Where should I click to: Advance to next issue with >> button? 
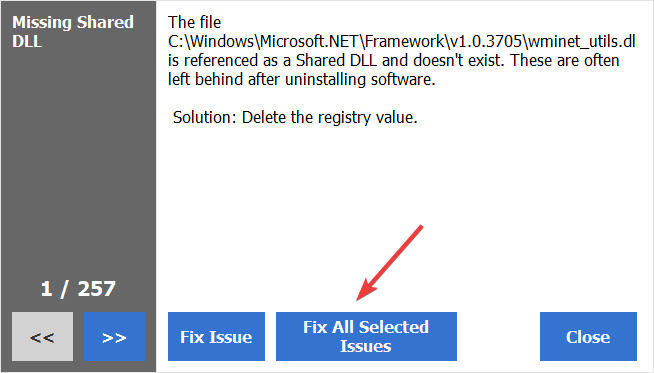pyautogui.click(x=114, y=336)
